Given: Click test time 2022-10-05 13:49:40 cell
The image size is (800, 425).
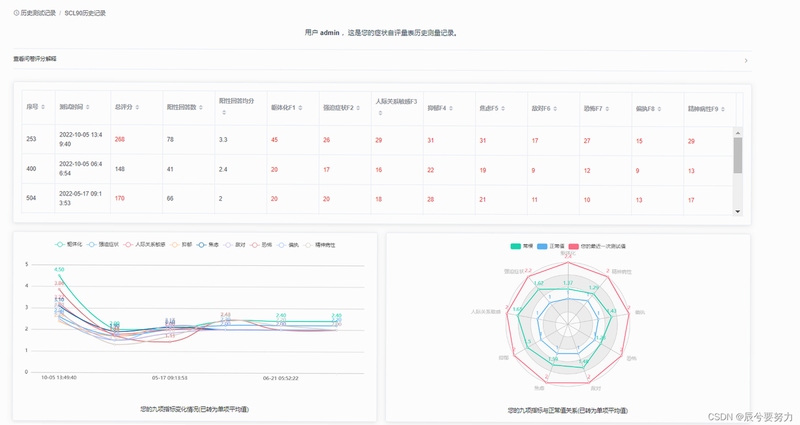Looking at the screenshot, I should (x=81, y=139).
